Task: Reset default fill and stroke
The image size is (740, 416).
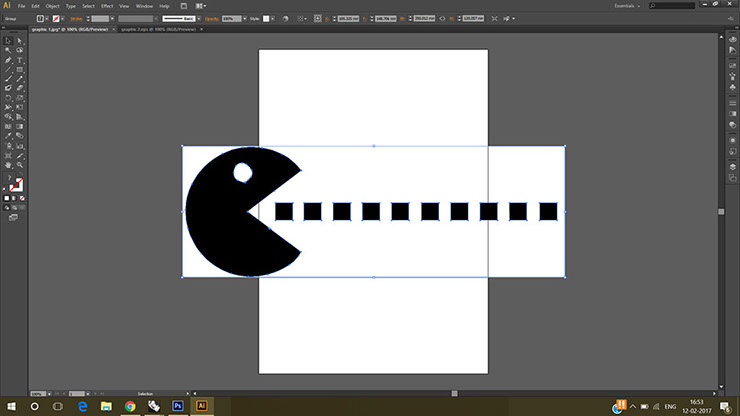Action: (x=5, y=189)
